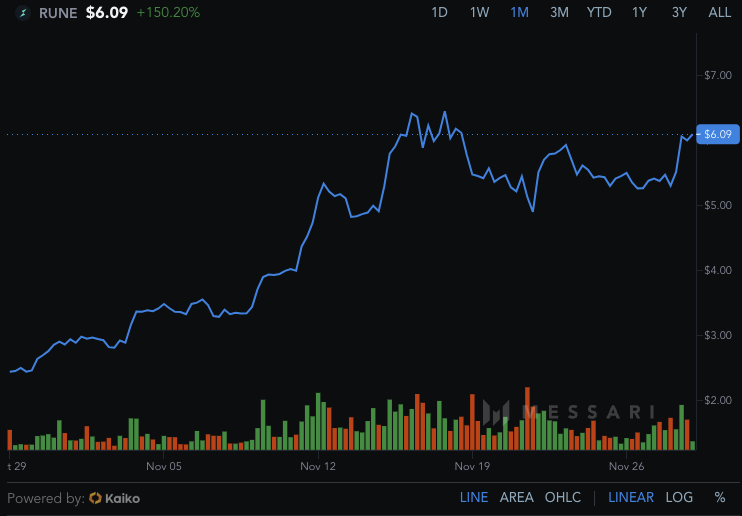The image size is (742, 516).
Task: Click the RUNE token logo icon
Action: click(x=23, y=13)
